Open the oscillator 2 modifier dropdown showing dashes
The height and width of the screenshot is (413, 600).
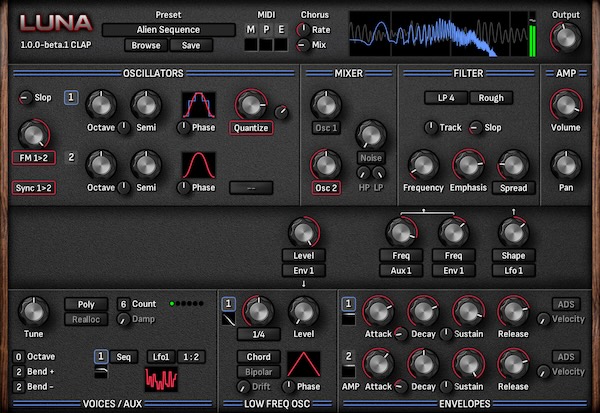coord(251,188)
